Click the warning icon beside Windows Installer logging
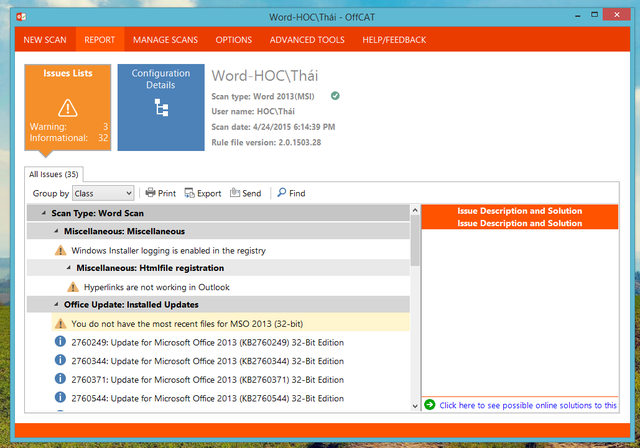This screenshot has width=640, height=448. pos(60,250)
